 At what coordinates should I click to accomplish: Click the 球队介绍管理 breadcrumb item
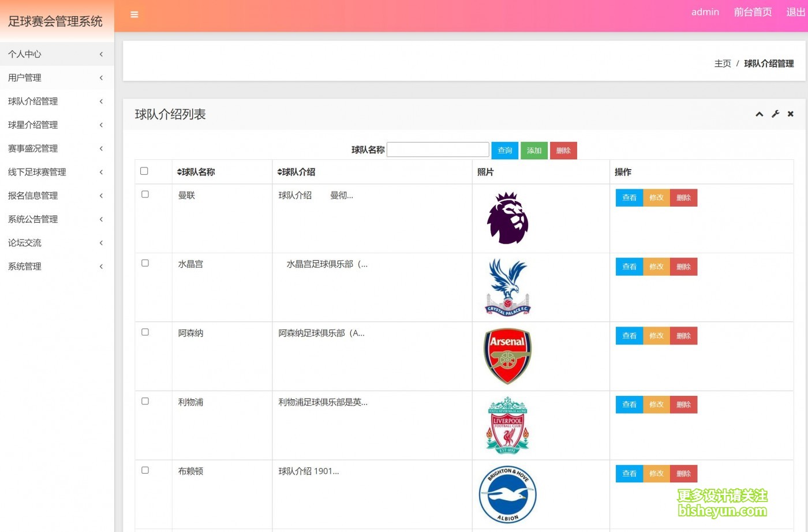pos(769,63)
